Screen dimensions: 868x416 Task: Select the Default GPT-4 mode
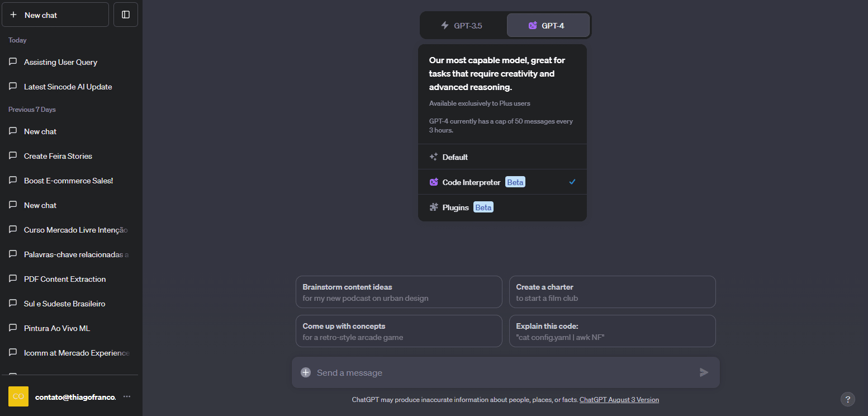click(502, 157)
